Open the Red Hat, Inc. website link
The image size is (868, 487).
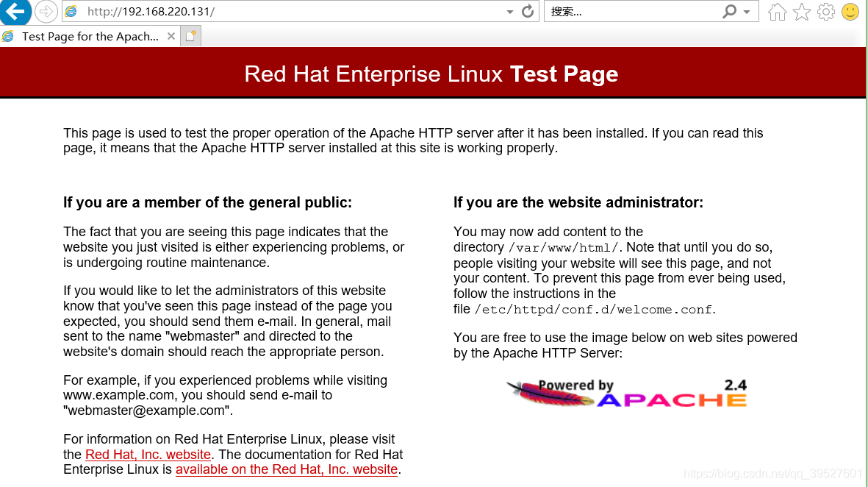click(x=148, y=455)
